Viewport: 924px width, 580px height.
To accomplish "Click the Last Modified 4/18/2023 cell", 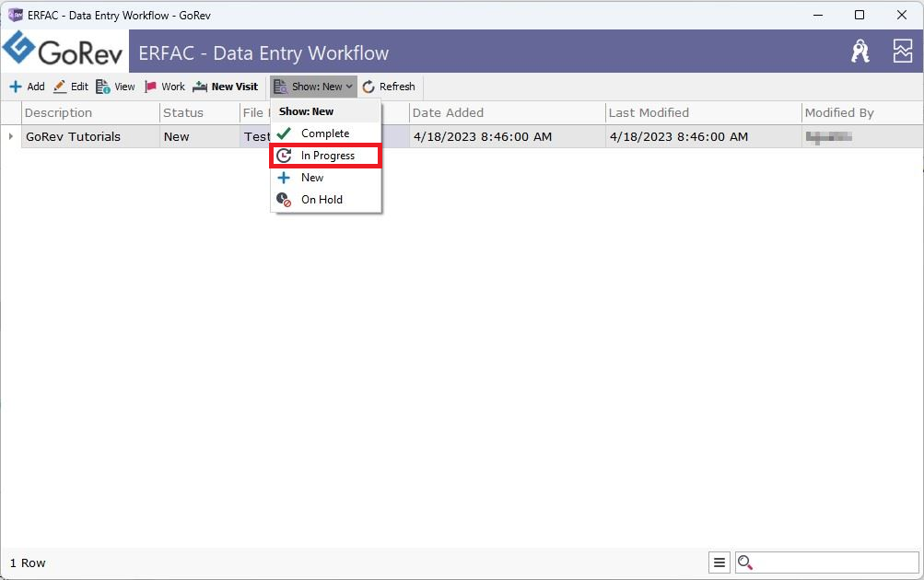I will [704, 136].
